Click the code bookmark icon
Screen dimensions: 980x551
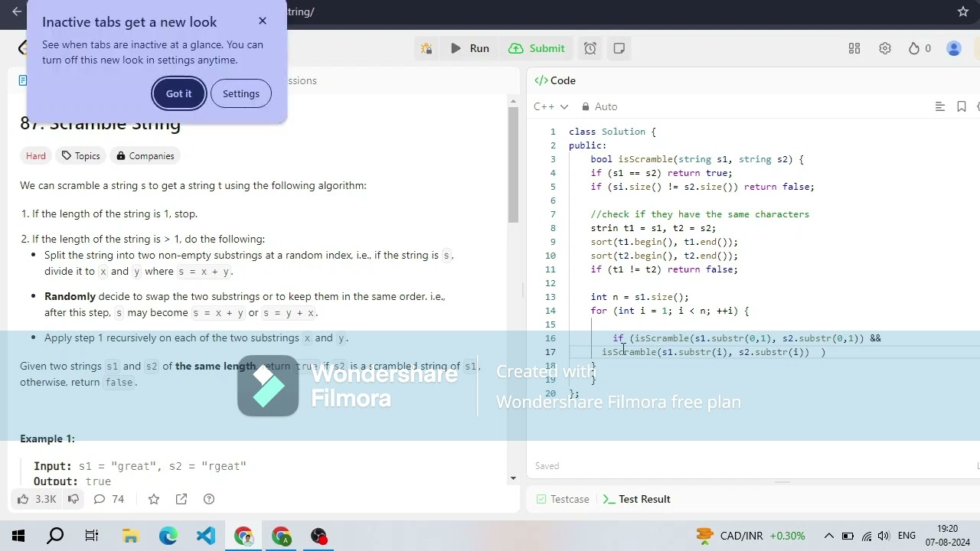coord(962,106)
